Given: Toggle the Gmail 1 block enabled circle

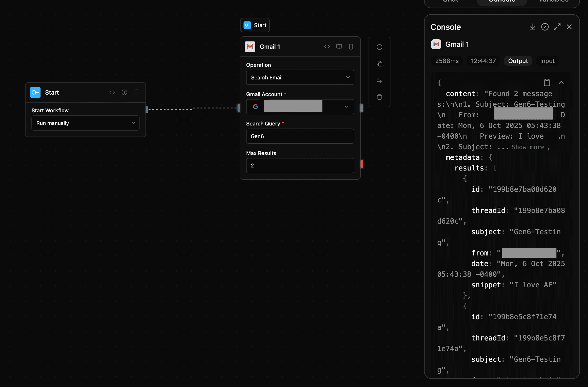Looking at the screenshot, I should pos(379,47).
